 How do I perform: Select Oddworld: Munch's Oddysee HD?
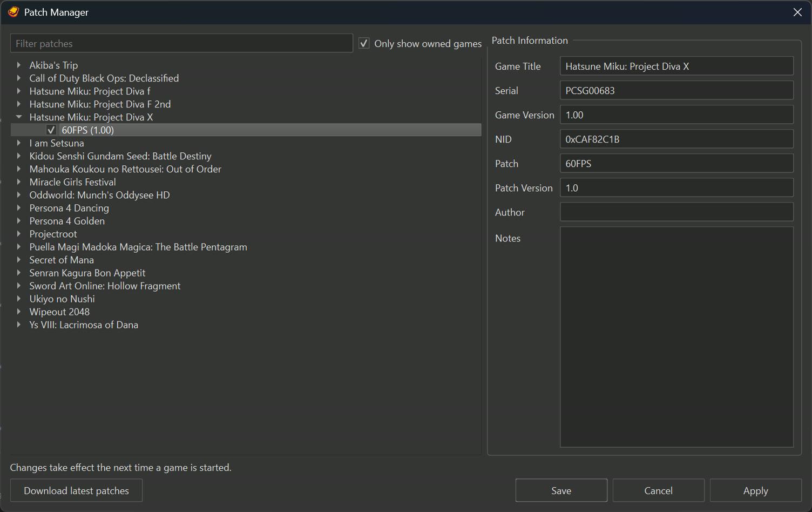[100, 195]
